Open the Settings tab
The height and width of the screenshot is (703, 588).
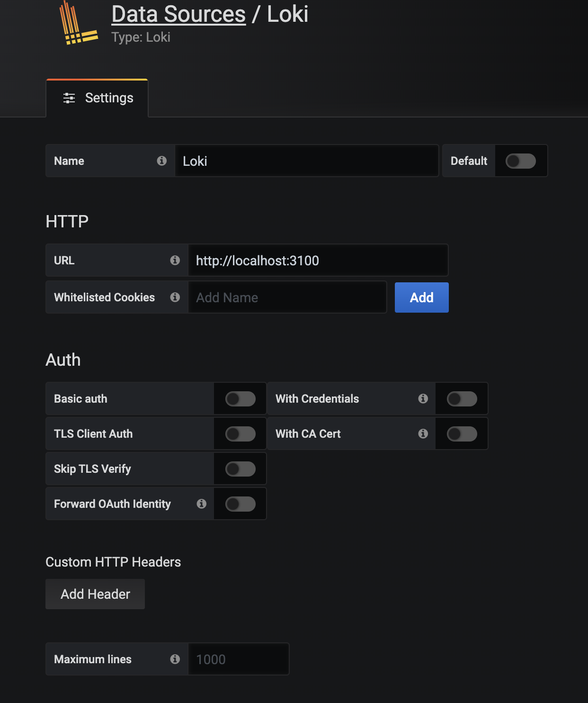coord(97,98)
